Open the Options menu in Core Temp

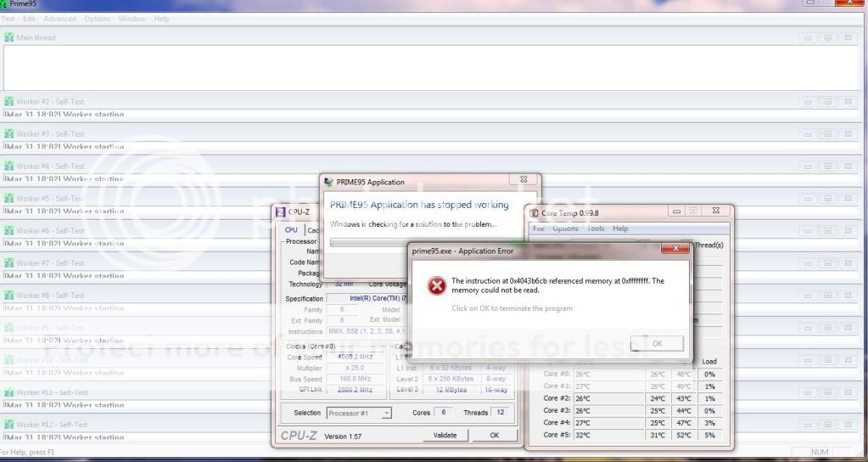[565, 228]
